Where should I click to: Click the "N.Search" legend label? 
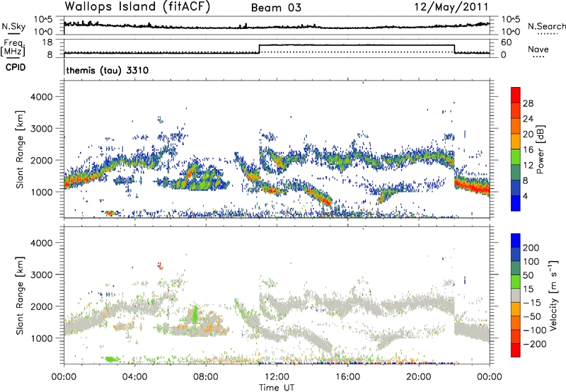(x=547, y=26)
